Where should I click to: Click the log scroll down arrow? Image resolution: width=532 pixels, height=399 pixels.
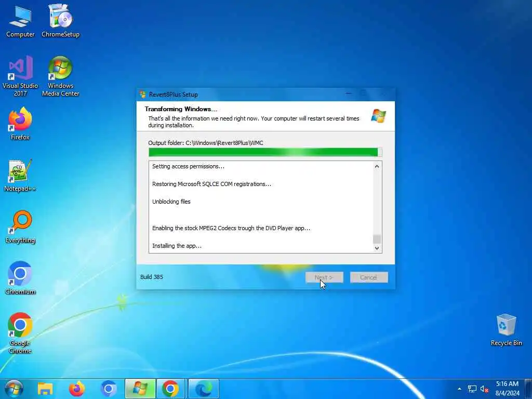coord(377,248)
